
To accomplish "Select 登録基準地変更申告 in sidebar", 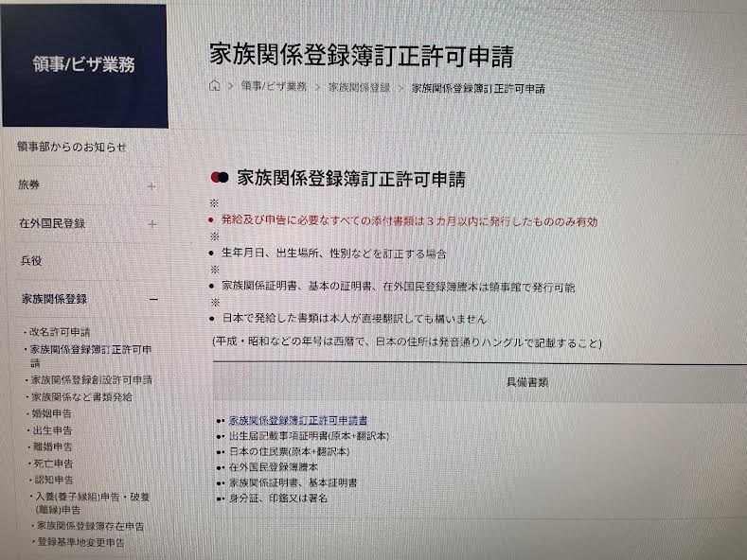I will pos(81,542).
